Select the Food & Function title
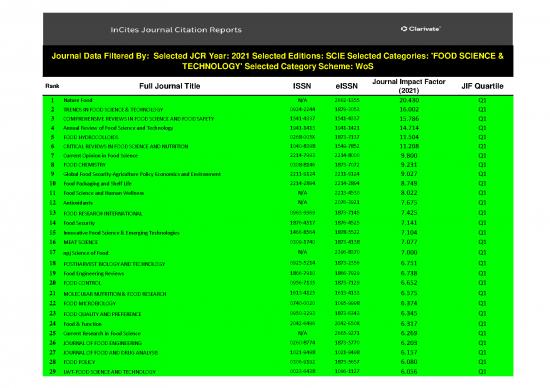The image size is (550, 388). tap(82, 324)
